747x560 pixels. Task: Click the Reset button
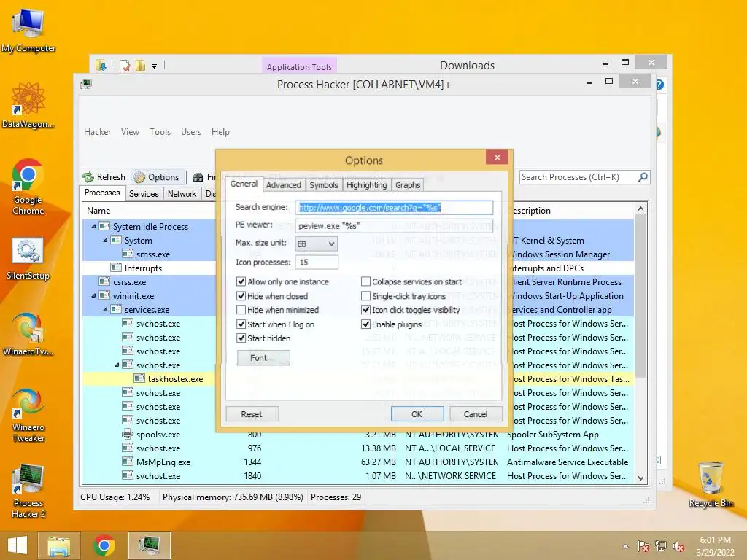click(x=252, y=414)
